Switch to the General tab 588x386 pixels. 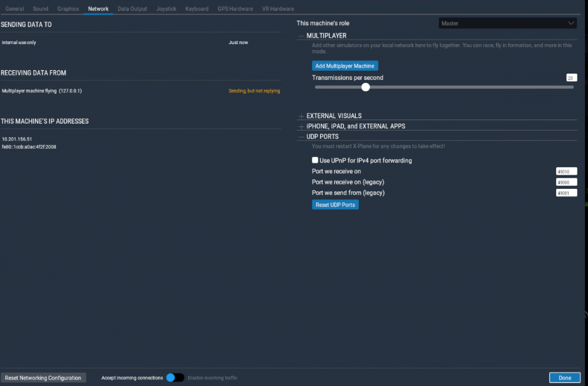pyautogui.click(x=15, y=9)
